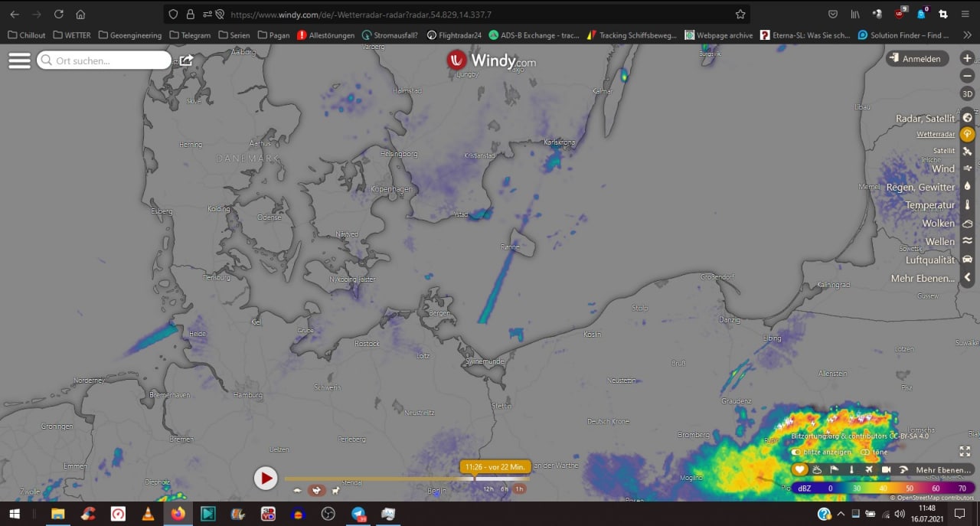
Task: Open Firefox application menu
Action: tap(965, 14)
